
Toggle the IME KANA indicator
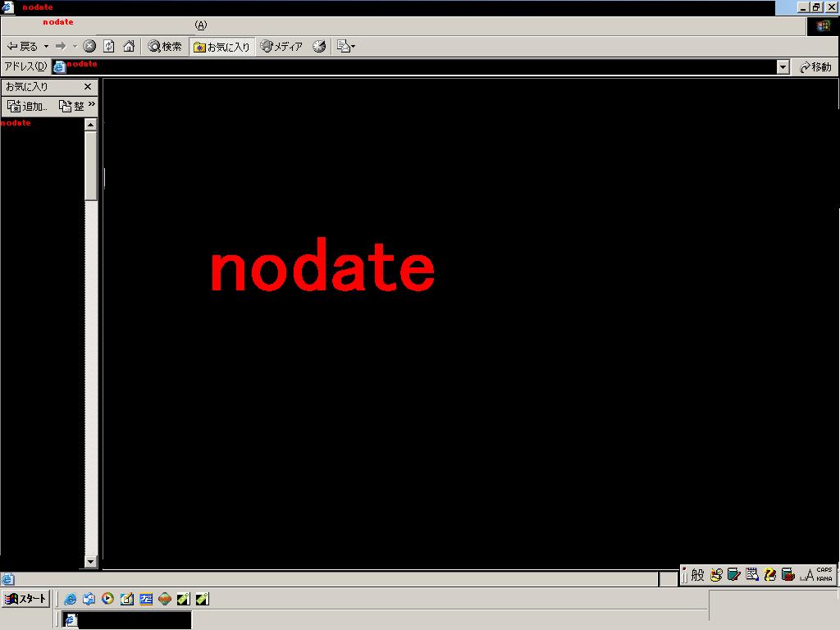[824, 578]
